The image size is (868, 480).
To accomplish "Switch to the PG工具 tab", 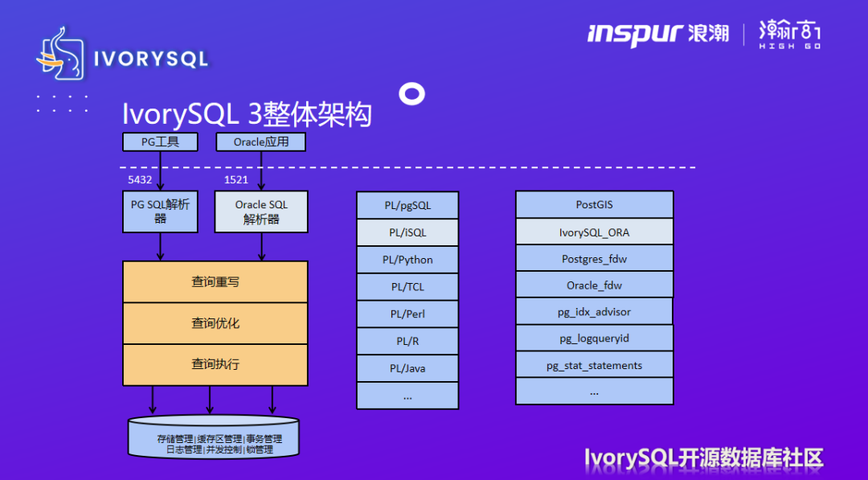I will tap(159, 142).
